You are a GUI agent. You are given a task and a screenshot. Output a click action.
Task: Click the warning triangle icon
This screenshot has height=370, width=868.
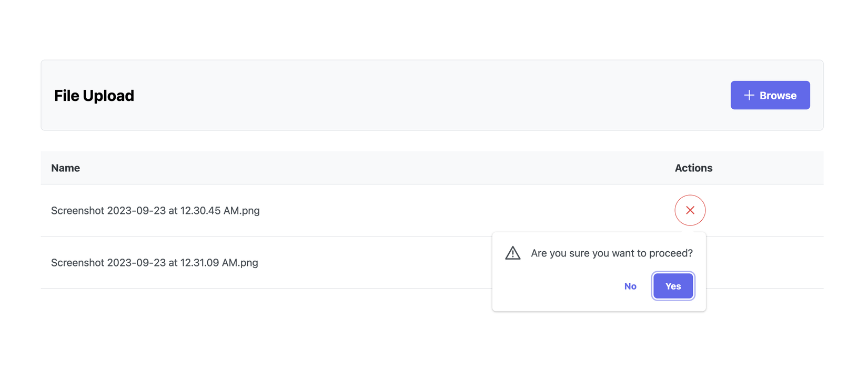[x=512, y=253]
